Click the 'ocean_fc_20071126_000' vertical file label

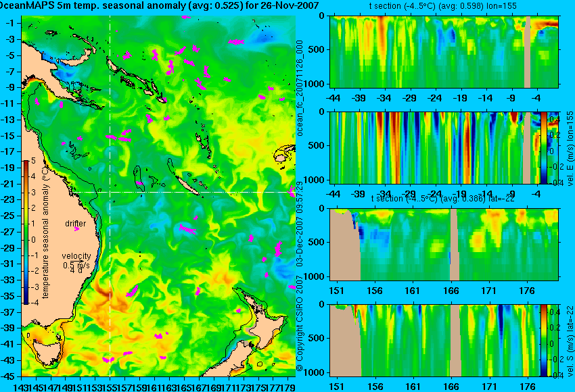300,88
